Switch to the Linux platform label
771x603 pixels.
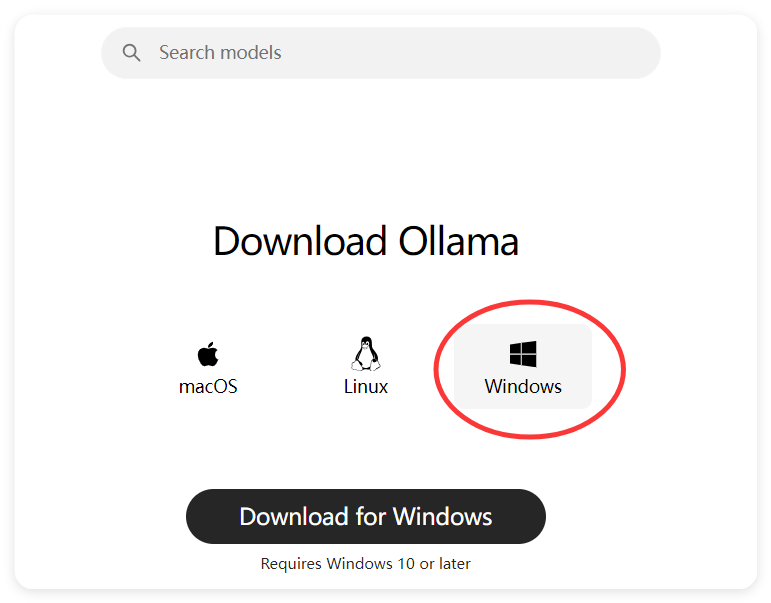click(x=366, y=387)
